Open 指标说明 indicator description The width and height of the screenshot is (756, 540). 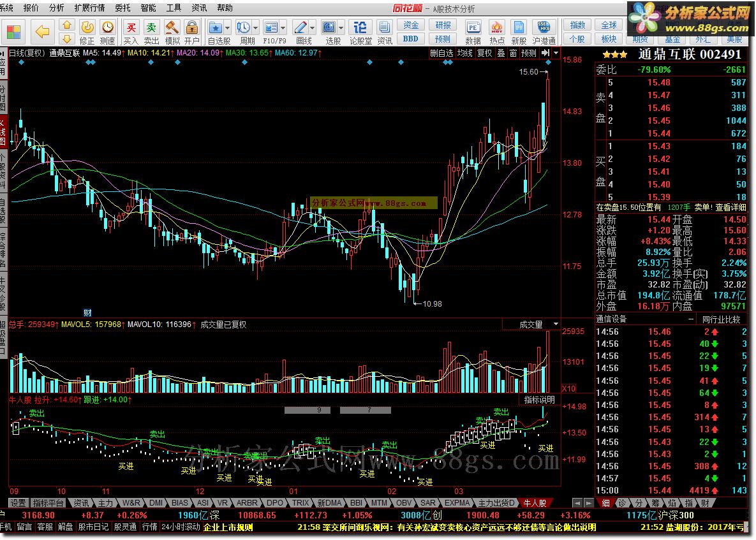point(540,400)
